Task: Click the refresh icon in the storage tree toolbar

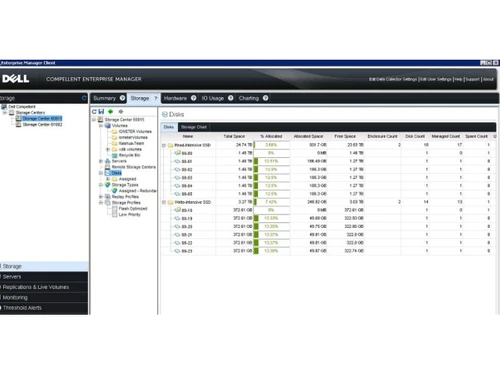Action: click(x=94, y=112)
